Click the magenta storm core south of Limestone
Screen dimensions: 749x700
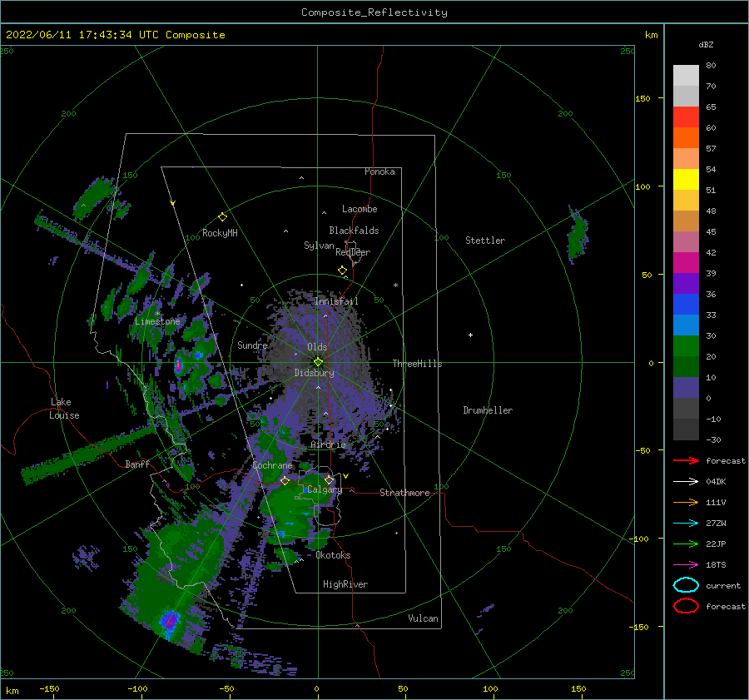(178, 366)
